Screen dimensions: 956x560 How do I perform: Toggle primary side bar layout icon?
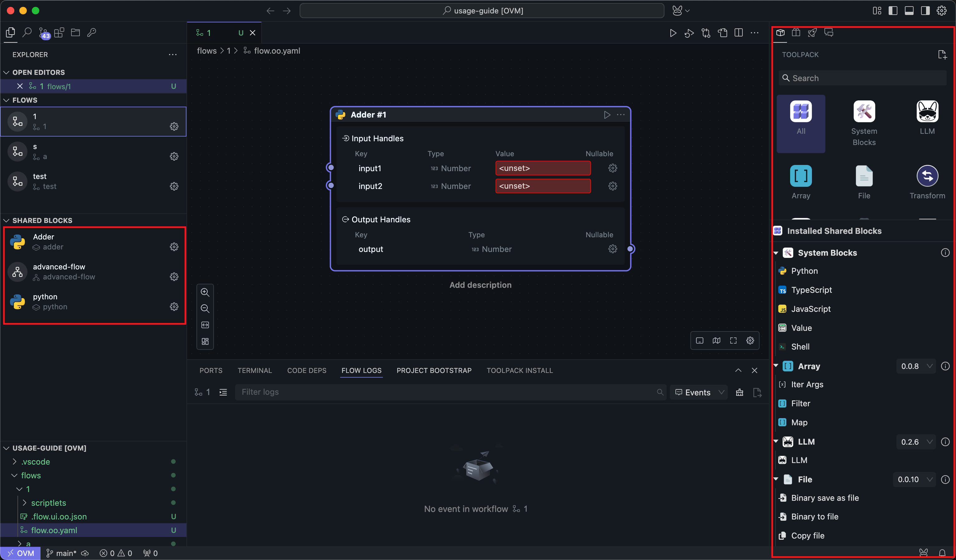(x=893, y=11)
